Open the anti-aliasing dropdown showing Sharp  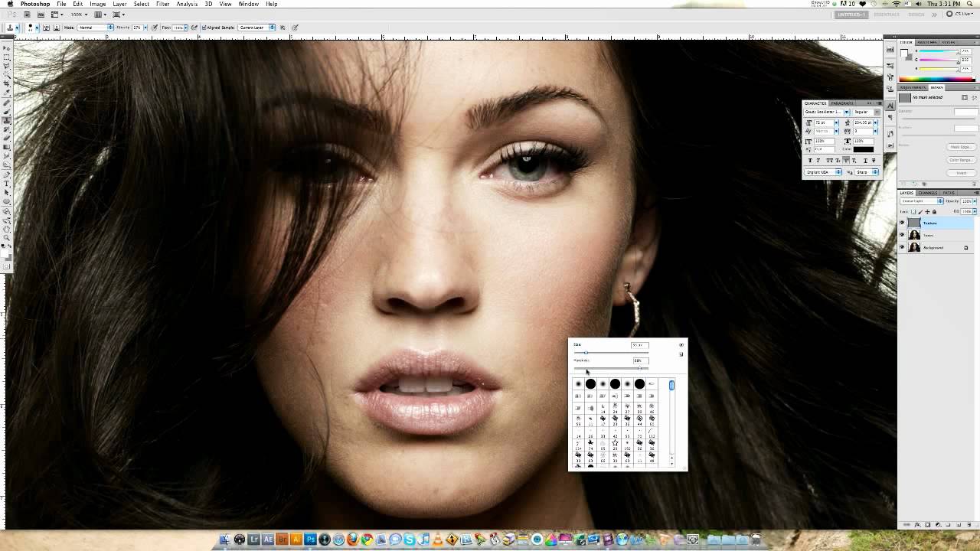[867, 171]
